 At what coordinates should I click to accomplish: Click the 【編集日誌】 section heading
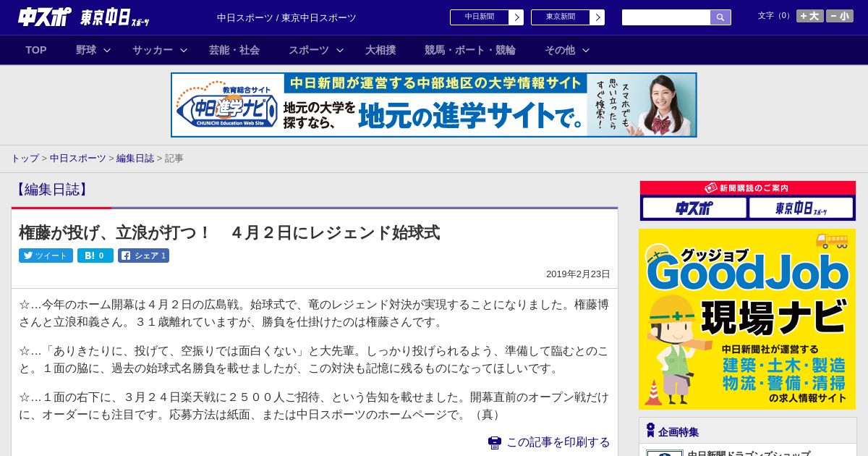[x=52, y=190]
